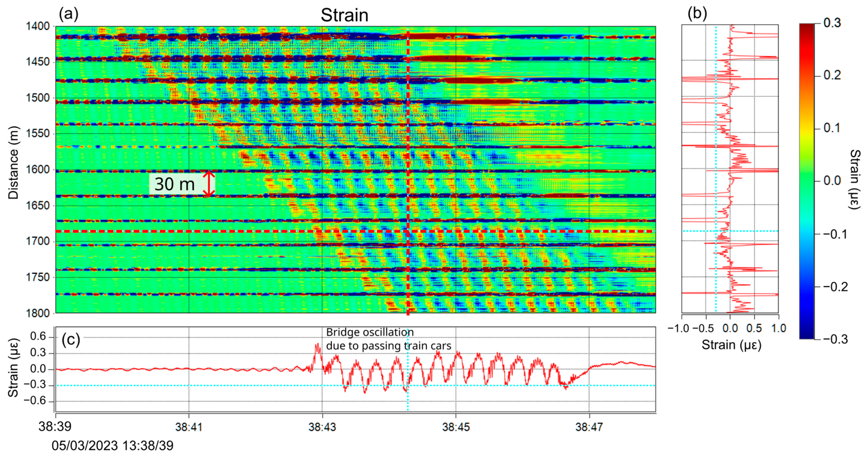868x460 pixels.
Task: Click the 38:41 time axis label
Action: (x=189, y=427)
